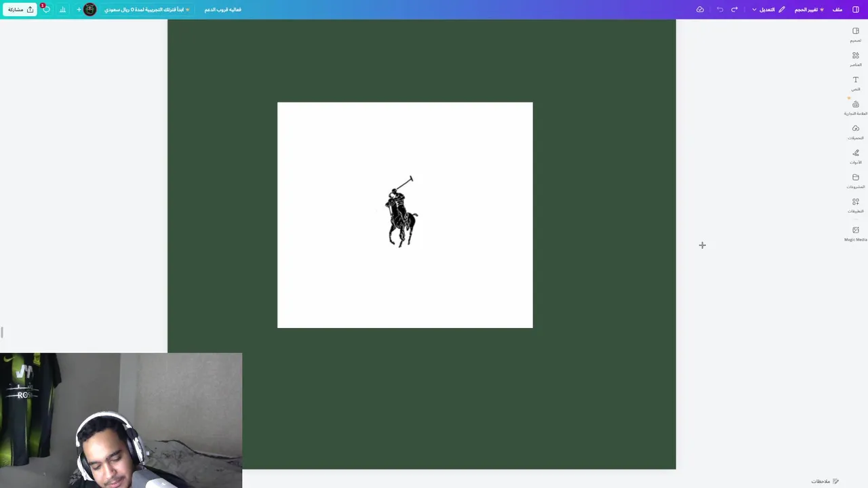
Task: Toggle the sidebar panel icon in top bar
Action: coord(856,9)
